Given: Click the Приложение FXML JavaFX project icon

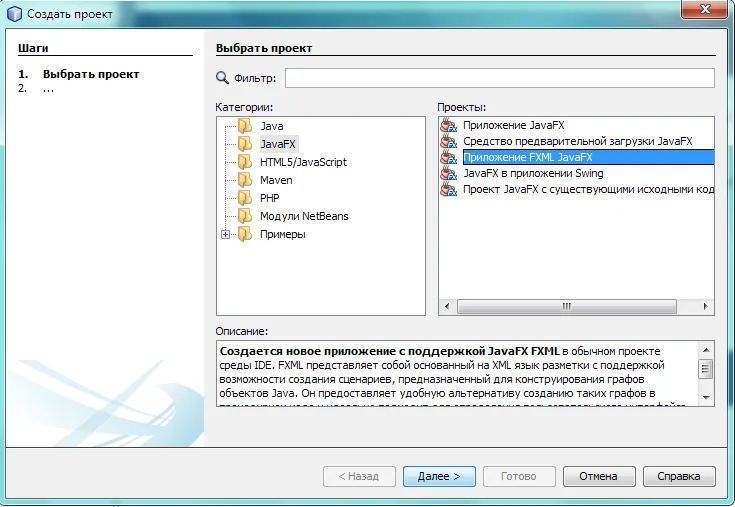Looking at the screenshot, I should click(449, 157).
